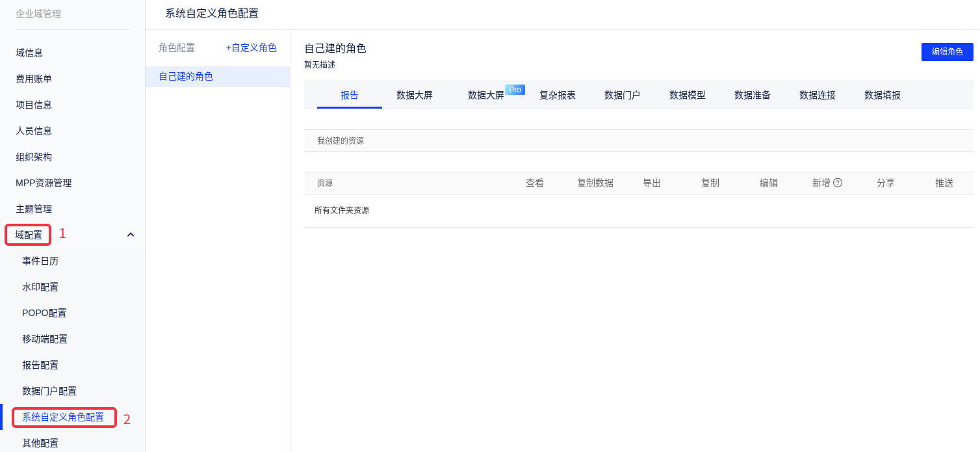Open the 数据连接 tab

point(817,95)
